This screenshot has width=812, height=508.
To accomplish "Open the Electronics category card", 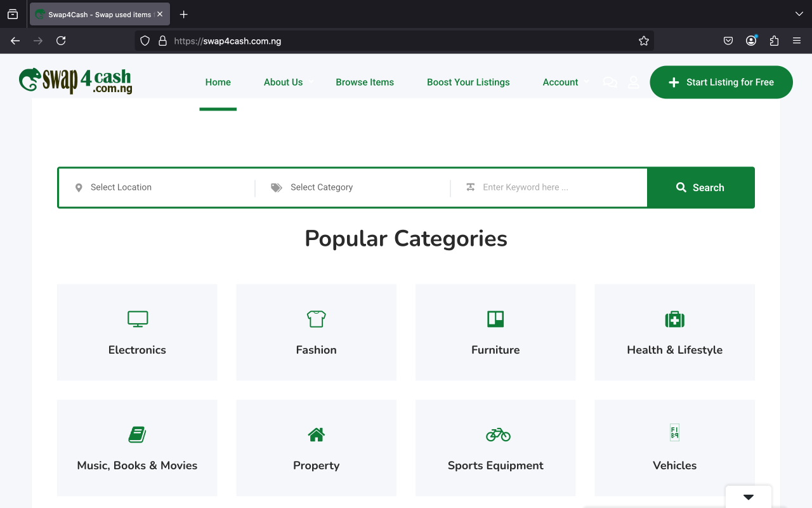I will 137,332.
